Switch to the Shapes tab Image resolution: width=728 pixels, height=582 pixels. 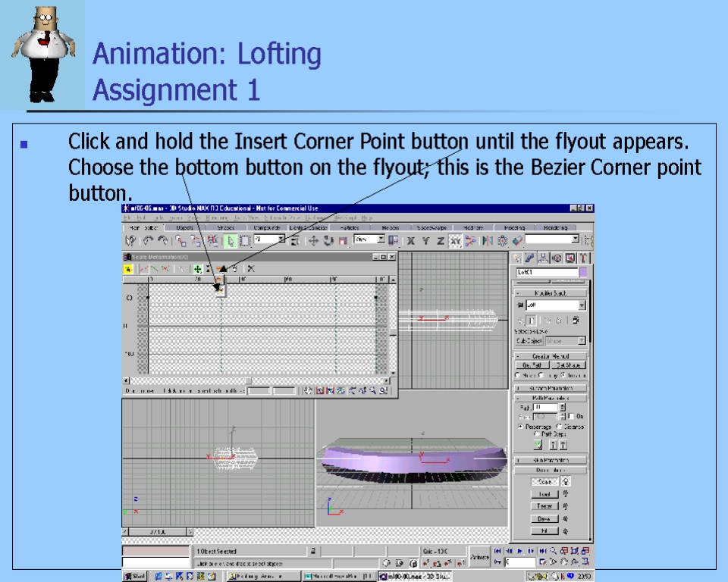point(226,227)
